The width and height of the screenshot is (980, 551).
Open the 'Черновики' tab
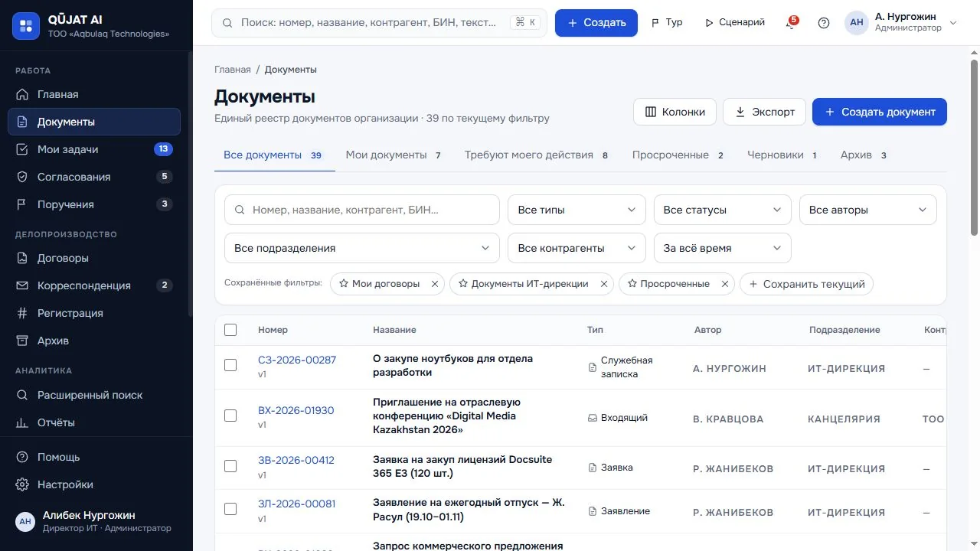[x=782, y=155]
